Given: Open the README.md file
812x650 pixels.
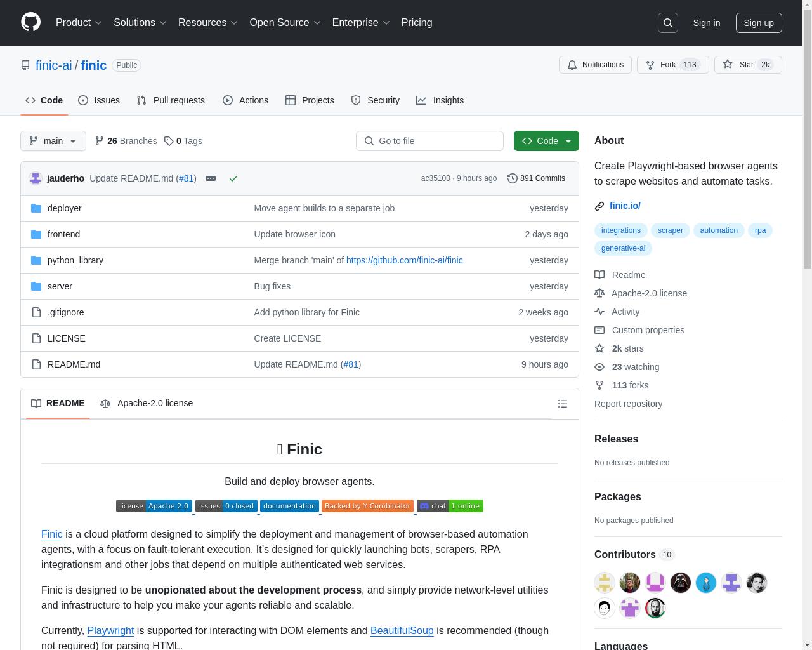Looking at the screenshot, I should (74, 364).
